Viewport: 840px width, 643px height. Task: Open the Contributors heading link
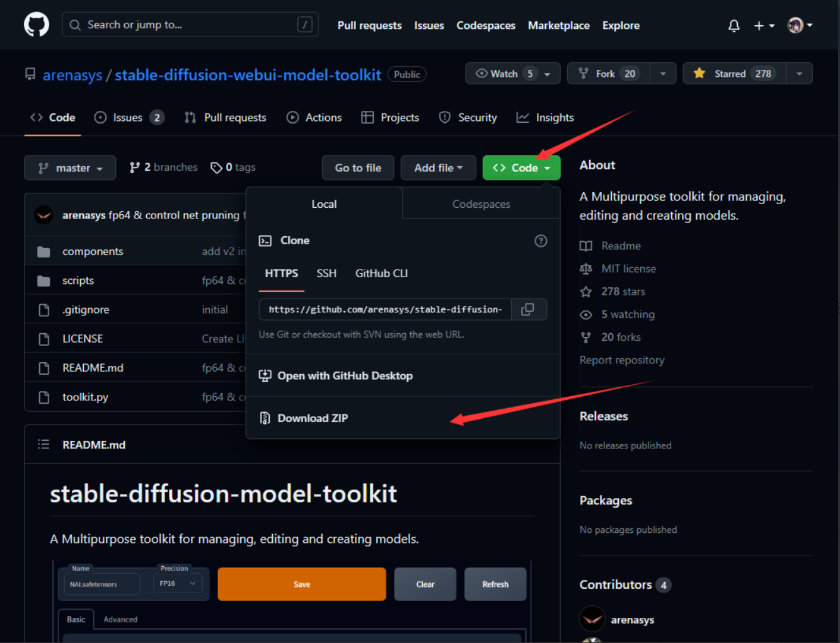coord(616,585)
